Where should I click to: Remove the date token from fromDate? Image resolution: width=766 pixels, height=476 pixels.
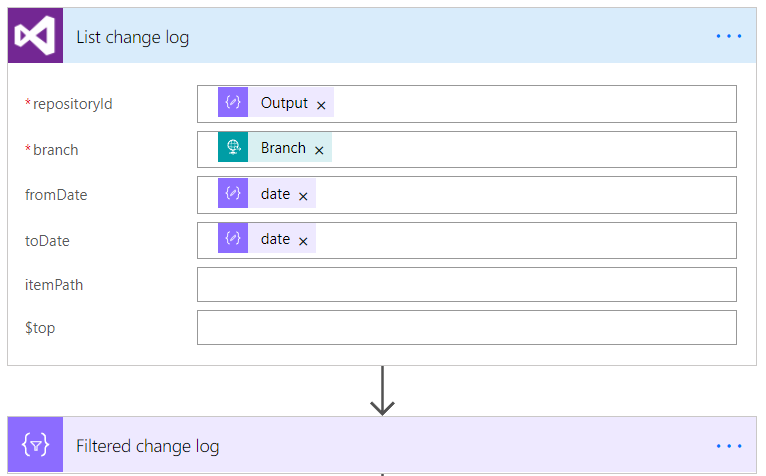(x=303, y=196)
